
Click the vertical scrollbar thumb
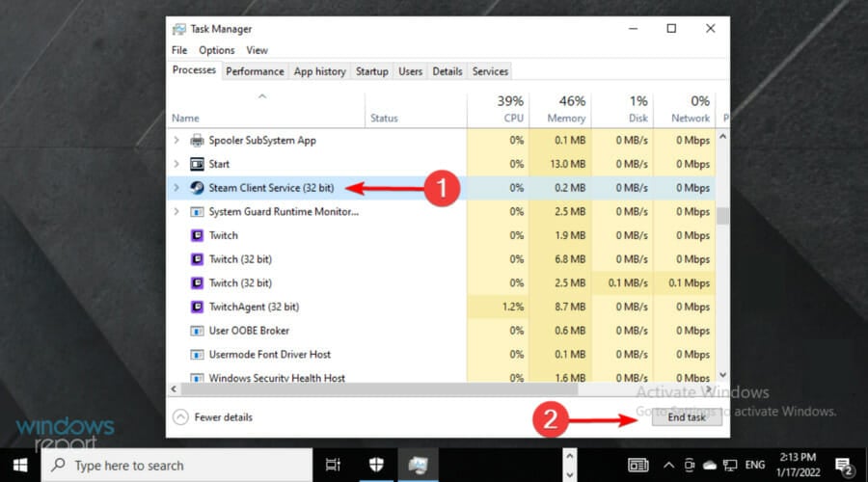pyautogui.click(x=722, y=216)
